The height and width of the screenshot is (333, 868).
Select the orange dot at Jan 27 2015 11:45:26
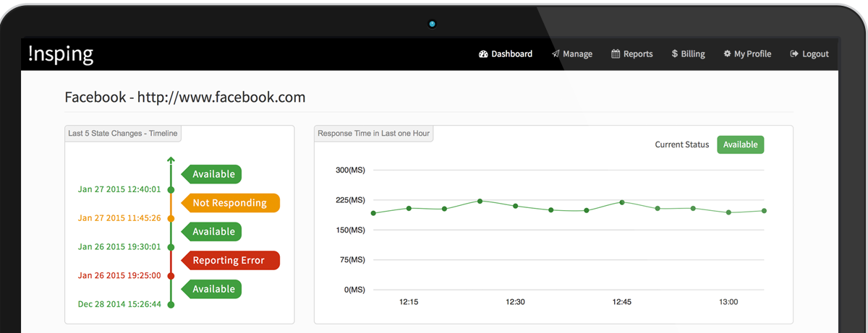point(171,218)
